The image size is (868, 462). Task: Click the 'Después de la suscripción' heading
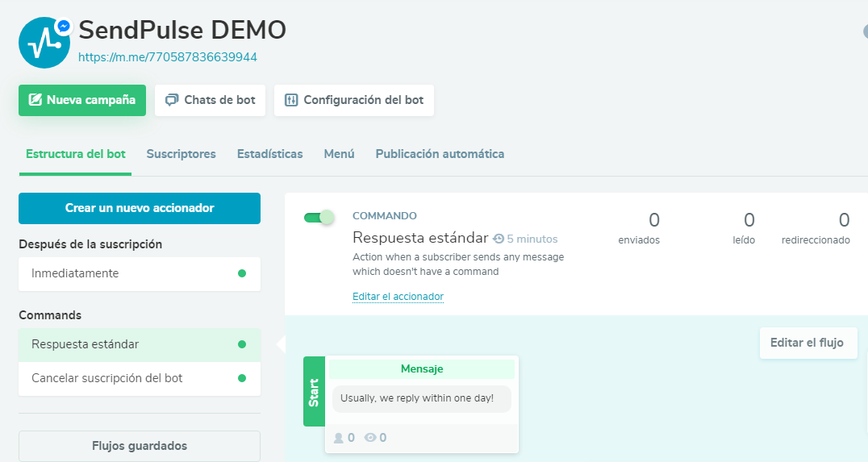(x=90, y=244)
